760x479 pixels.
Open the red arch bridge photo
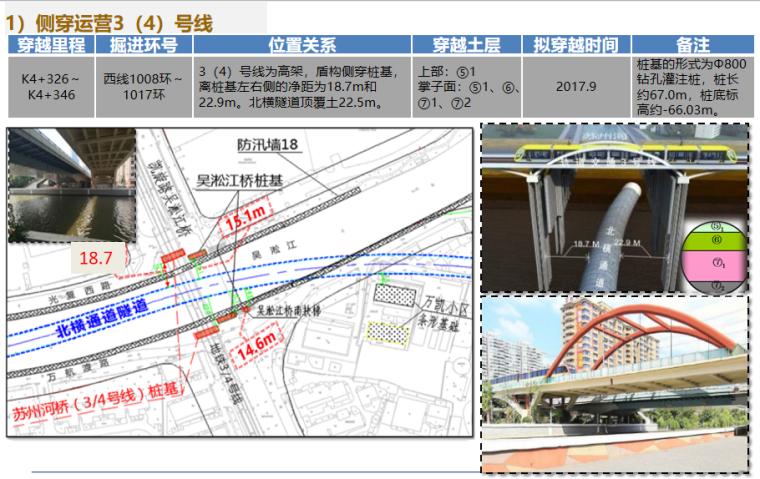614,383
